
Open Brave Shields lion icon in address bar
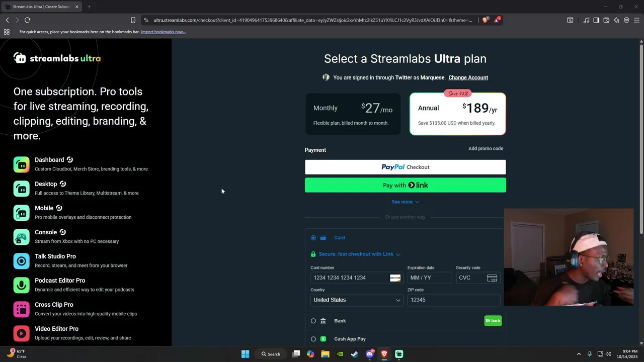pyautogui.click(x=485, y=20)
